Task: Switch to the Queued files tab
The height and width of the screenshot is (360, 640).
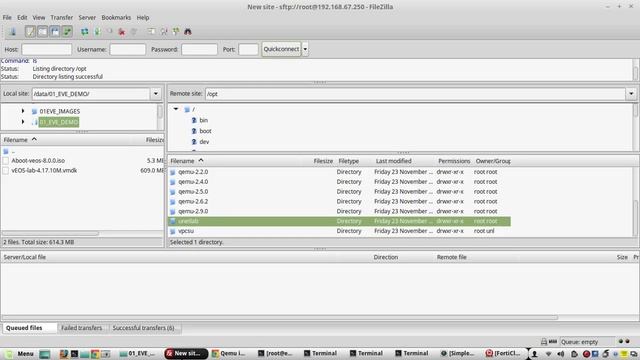Action: pyautogui.click(x=29, y=328)
